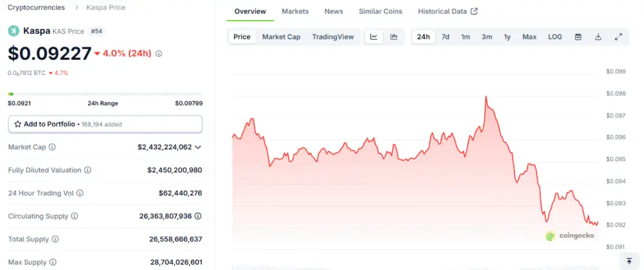Click the $2,450,200,980 valuation value
644x270 pixels.
click(x=175, y=170)
